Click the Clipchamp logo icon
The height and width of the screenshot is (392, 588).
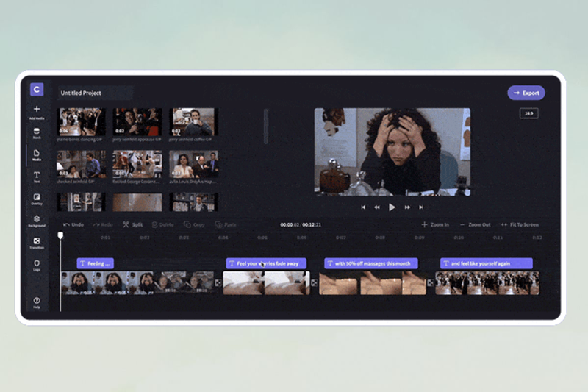37,89
